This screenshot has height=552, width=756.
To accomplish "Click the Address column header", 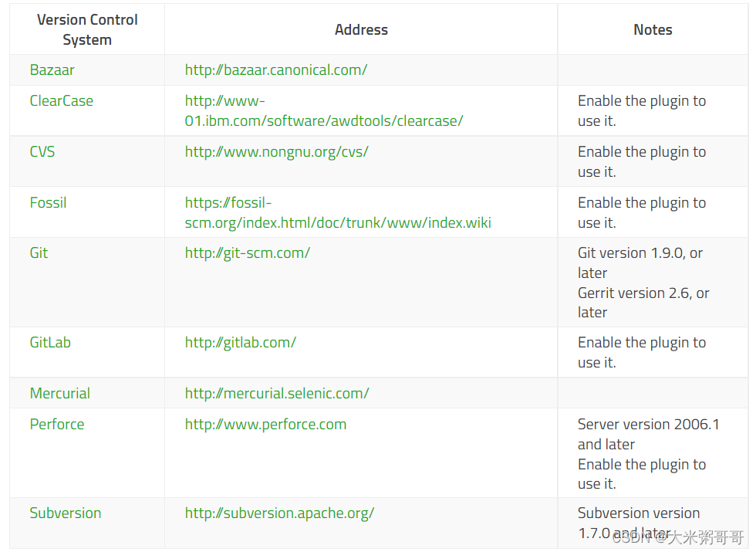I will click(361, 30).
